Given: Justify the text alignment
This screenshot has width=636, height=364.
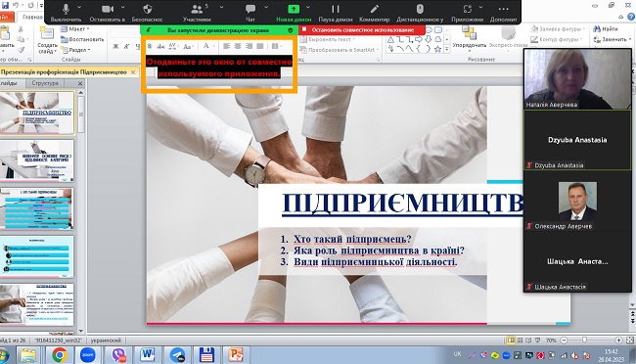Looking at the screenshot, I should point(260,46).
